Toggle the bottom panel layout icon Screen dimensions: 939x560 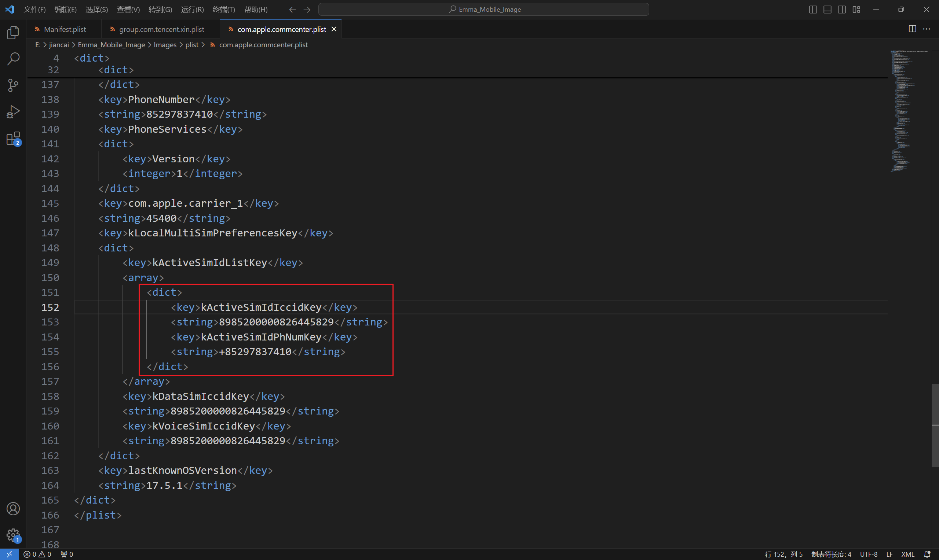827,10
